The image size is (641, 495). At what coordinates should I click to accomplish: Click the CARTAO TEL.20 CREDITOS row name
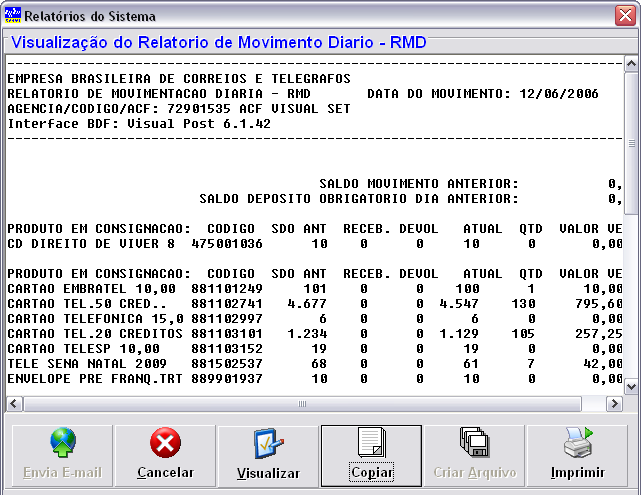95,334
